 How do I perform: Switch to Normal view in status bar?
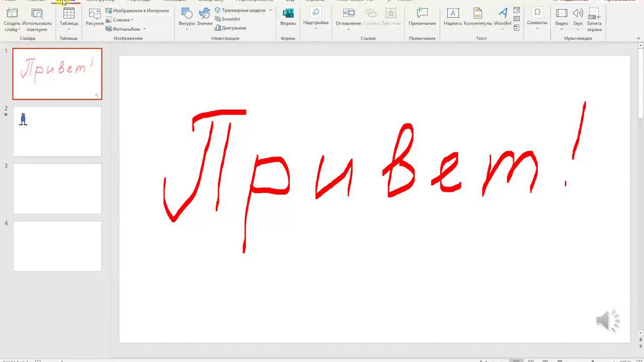tap(516, 360)
